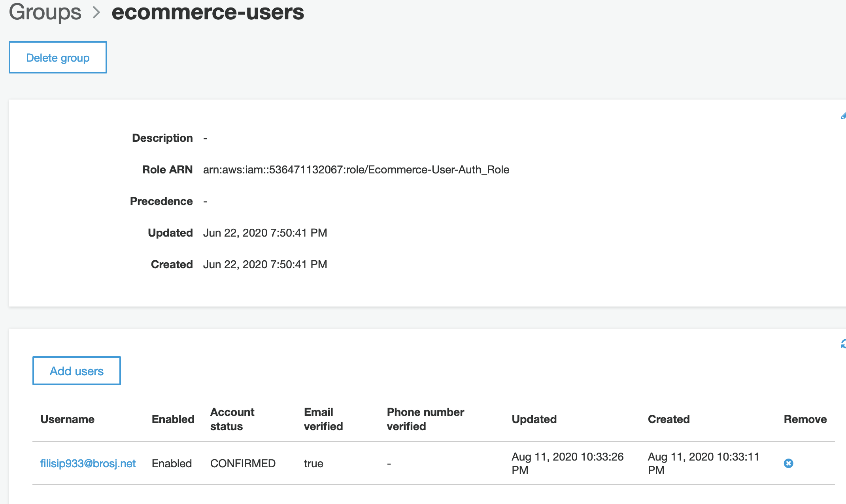The height and width of the screenshot is (504, 846).
Task: Click the Role ARN label
Action: [x=167, y=170]
